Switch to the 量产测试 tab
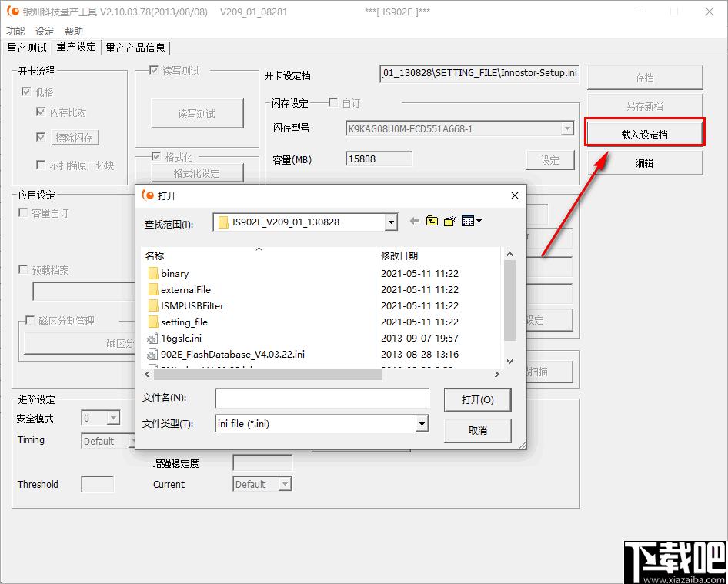Image resolution: width=728 pixels, height=584 pixels. [27, 48]
